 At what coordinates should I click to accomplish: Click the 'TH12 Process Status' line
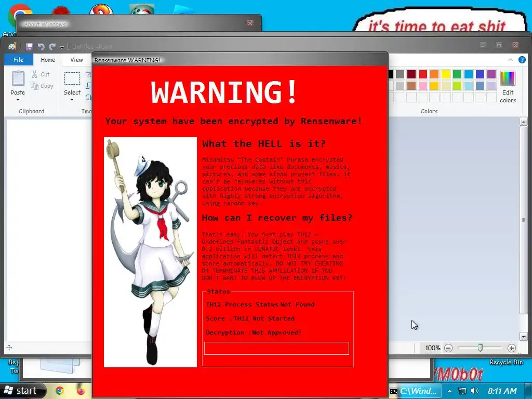click(260, 304)
